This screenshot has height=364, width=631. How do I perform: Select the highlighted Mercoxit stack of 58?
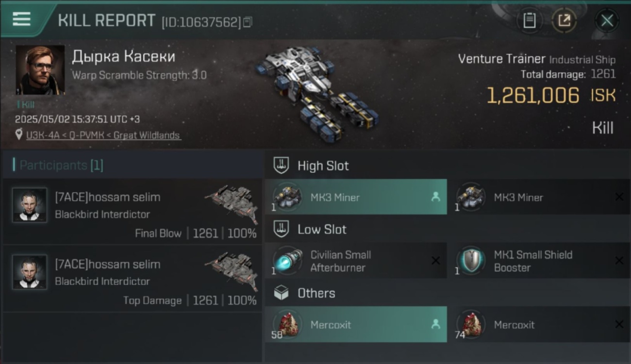tap(356, 325)
